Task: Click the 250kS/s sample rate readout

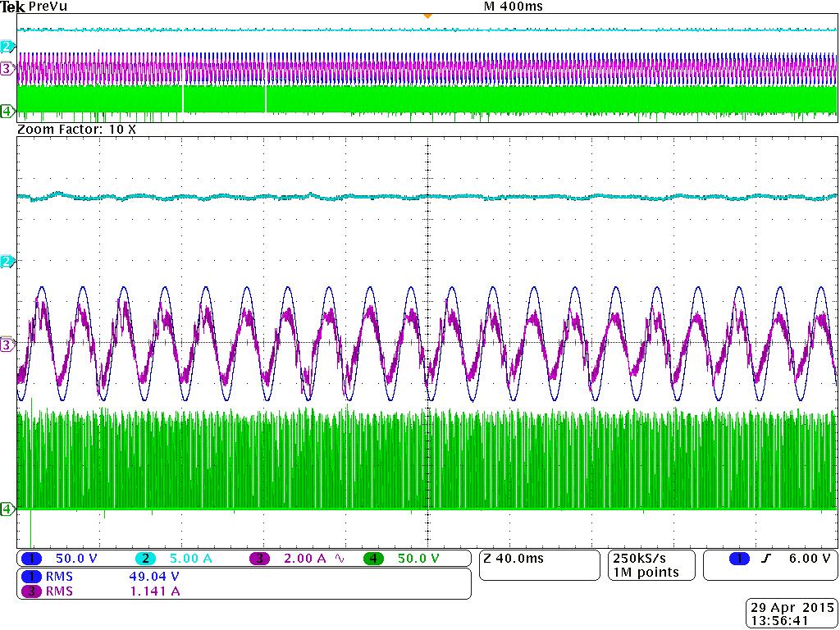Action: point(640,559)
